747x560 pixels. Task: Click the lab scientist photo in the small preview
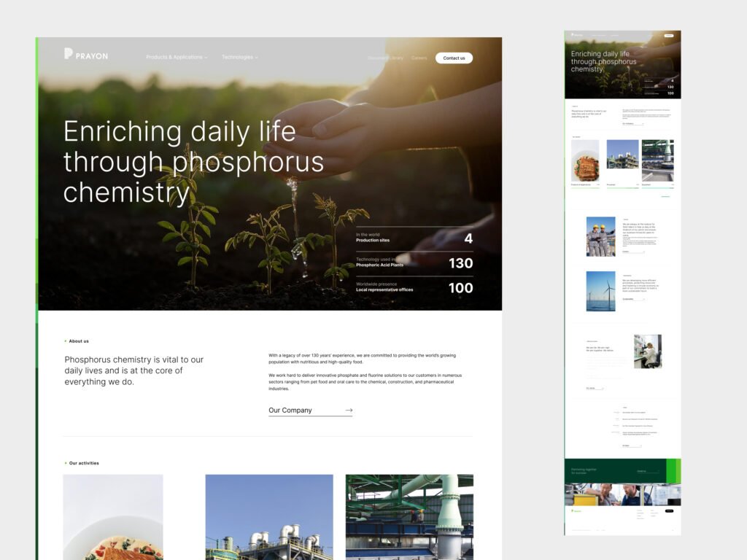[648, 351]
